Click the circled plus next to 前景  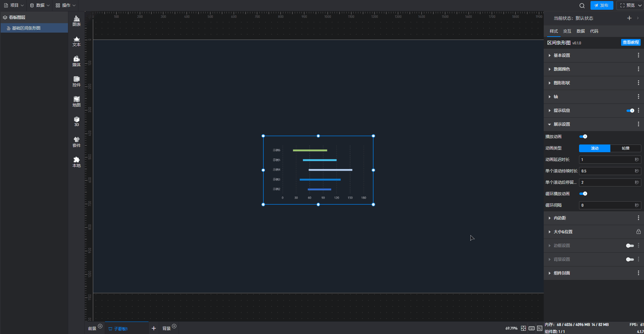(100, 326)
